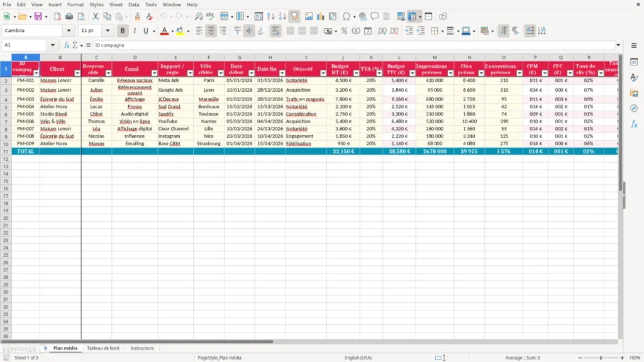Print the spreadsheet with printer icon

point(69,16)
